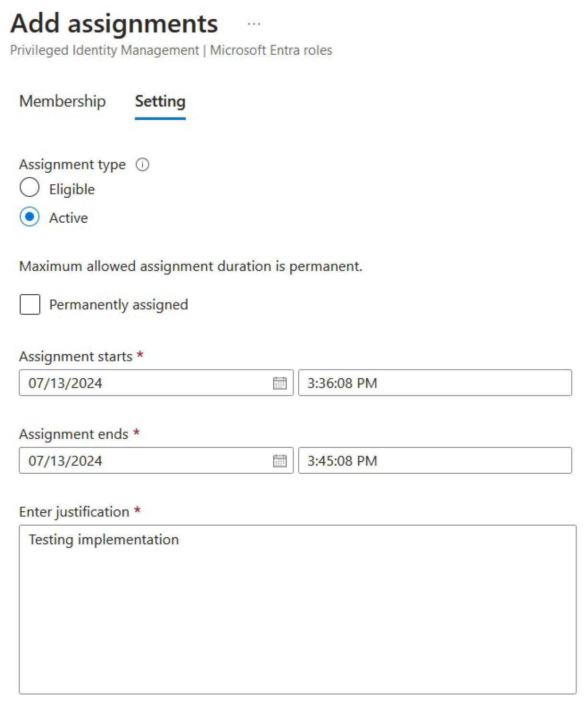
Task: Click the Assignment starts date field
Action: (x=144, y=383)
